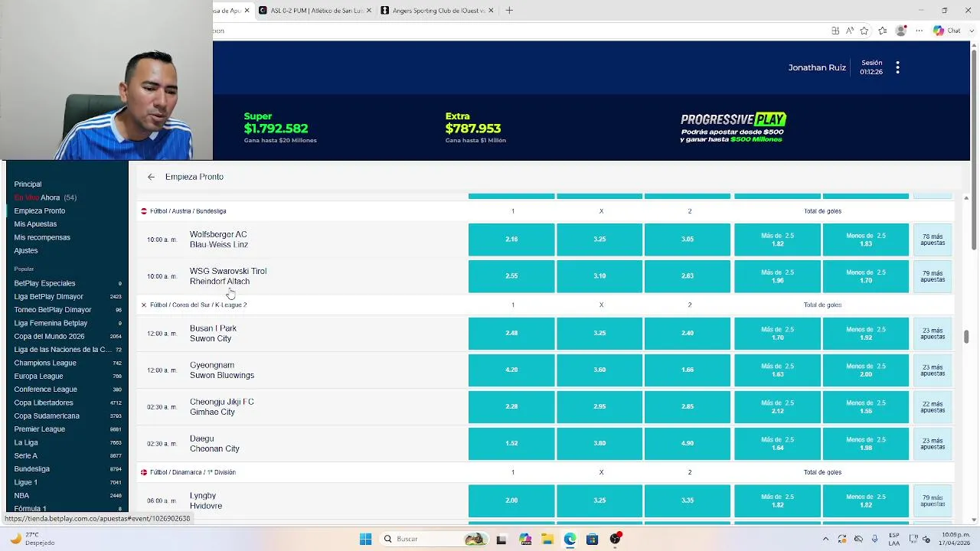Bet 2.16 on Wolfsberger AC to win

coord(511,240)
